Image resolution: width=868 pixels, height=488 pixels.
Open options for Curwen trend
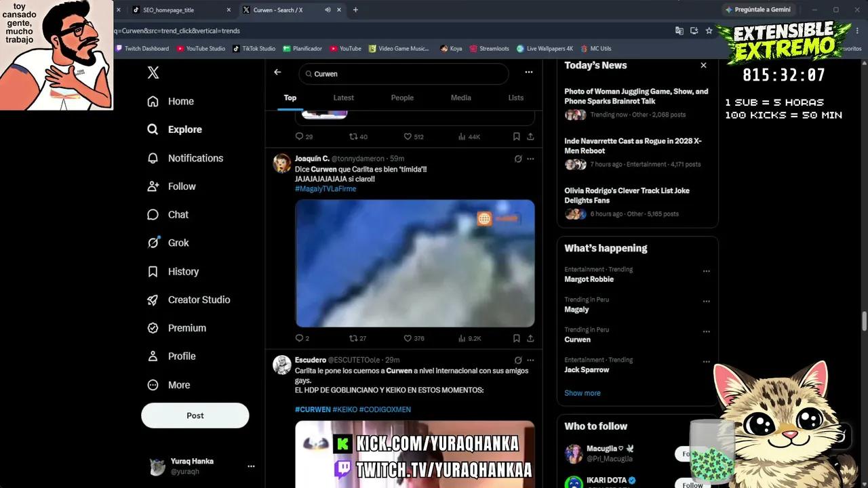706,331
